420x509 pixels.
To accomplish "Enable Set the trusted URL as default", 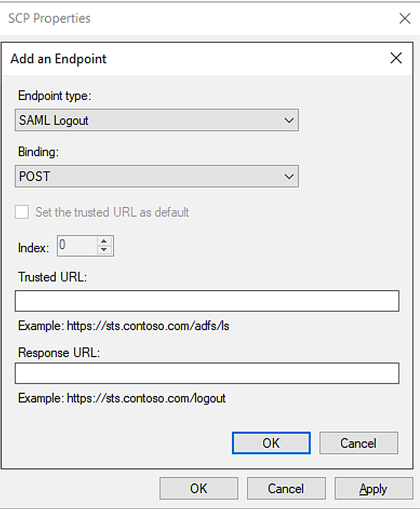I will [22, 212].
